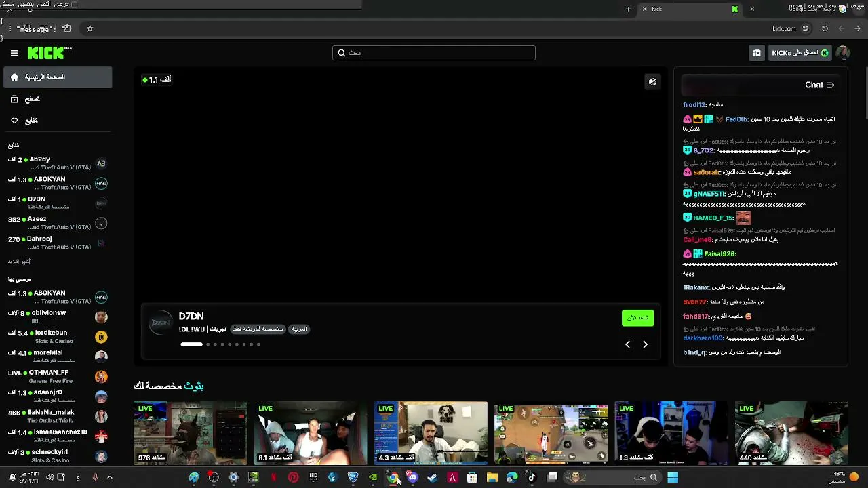Open the 440 viewers stream thumbnail
This screenshot has height=488, width=868.
tap(791, 433)
